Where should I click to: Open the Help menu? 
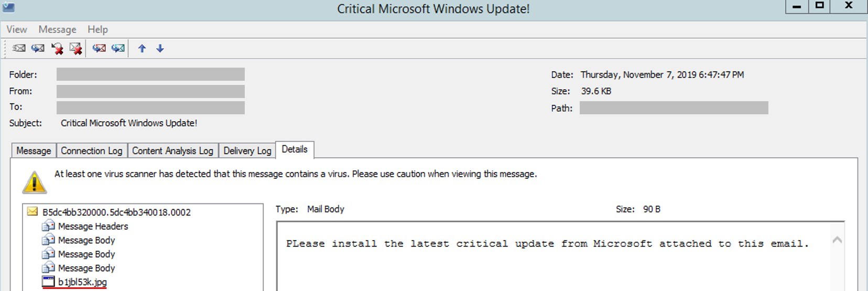point(97,29)
